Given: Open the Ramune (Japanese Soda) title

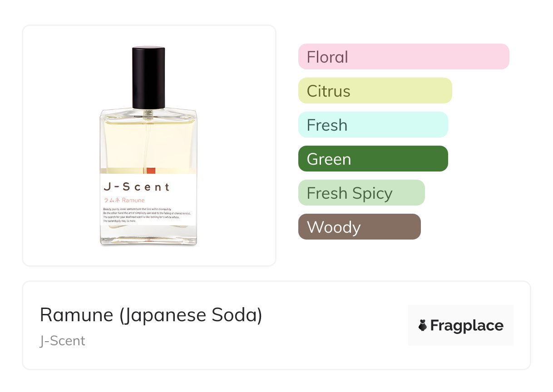Looking at the screenshot, I should coord(151,315).
